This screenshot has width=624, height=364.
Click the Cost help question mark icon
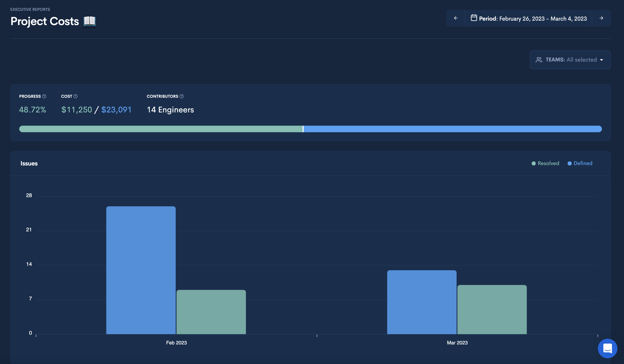coord(76,96)
